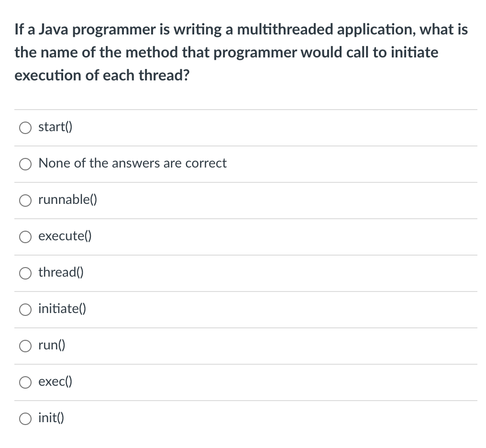Click the None of the answers are correct label
The width and height of the screenshot is (486, 448).
tap(133, 163)
